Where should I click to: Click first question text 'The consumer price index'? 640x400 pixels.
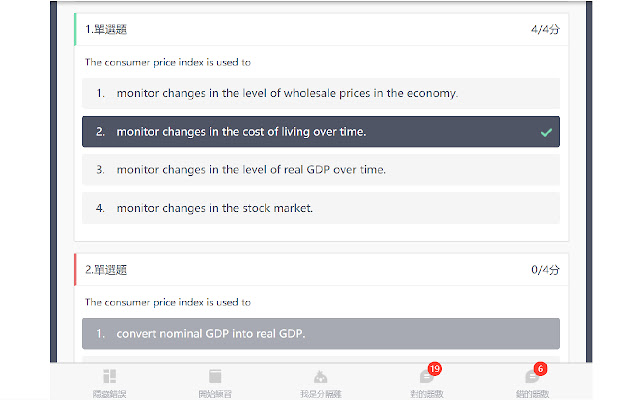[x=167, y=62]
